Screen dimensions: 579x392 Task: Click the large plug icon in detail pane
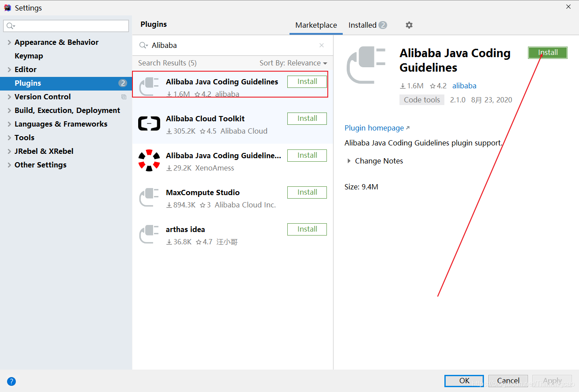coord(366,65)
